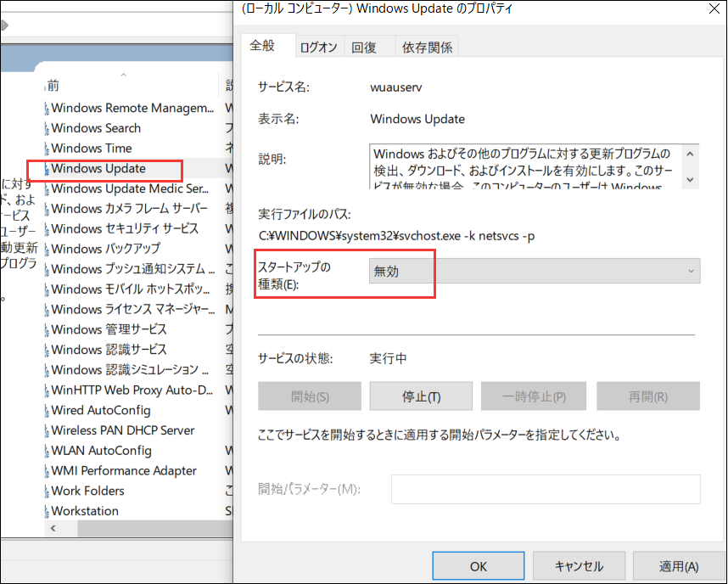Select the Windows Update service row

[138, 169]
